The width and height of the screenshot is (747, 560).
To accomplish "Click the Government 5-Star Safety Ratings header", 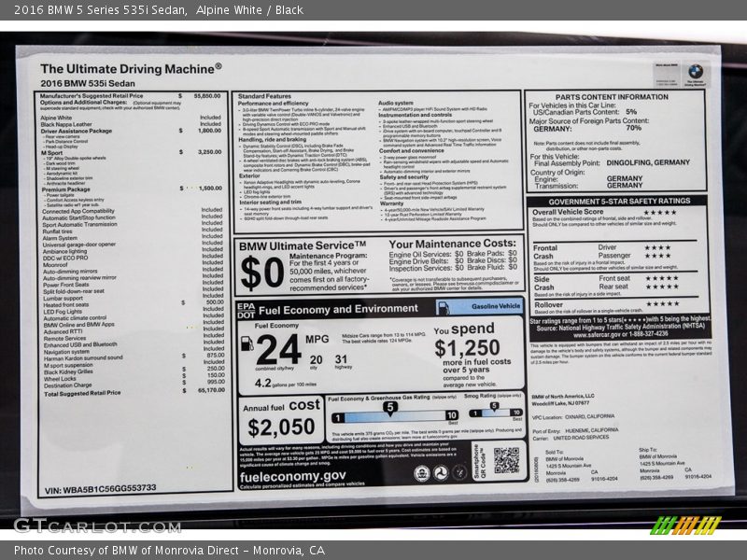I will click(x=619, y=201).
